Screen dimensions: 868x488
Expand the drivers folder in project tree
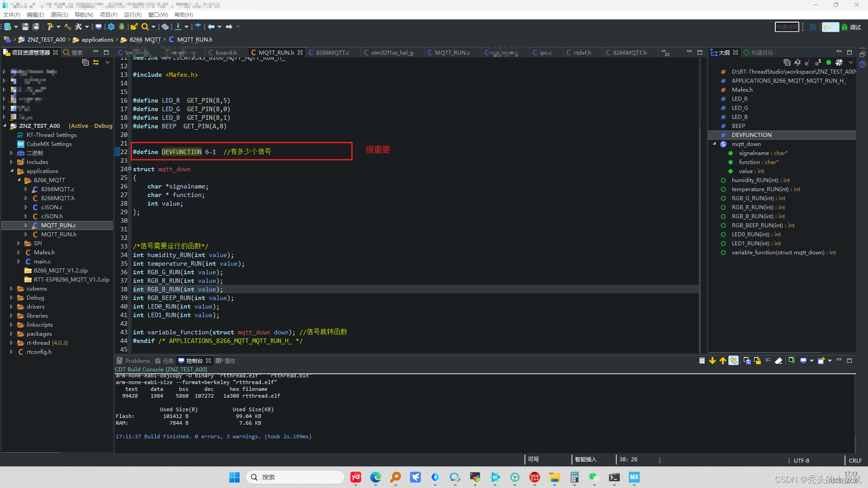click(x=11, y=307)
